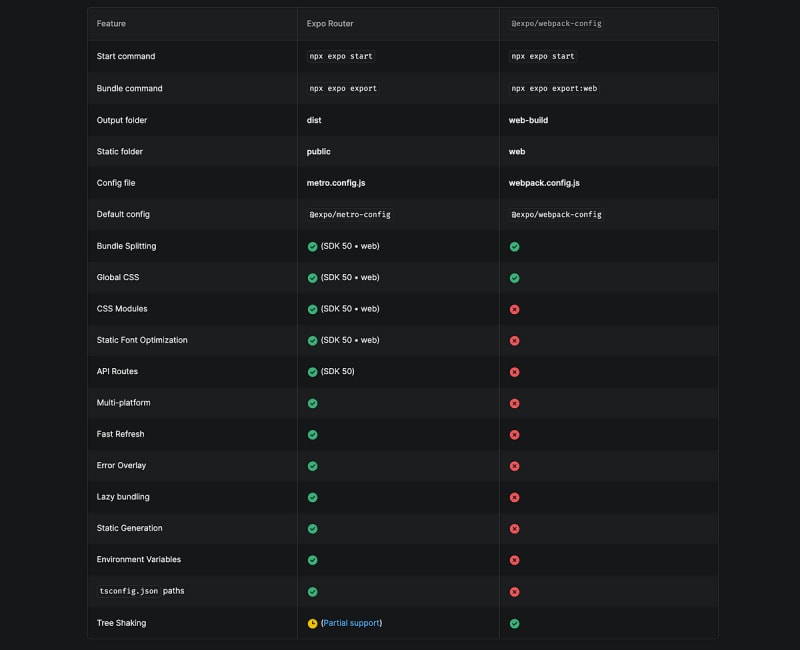Screen dimensions: 800x650
Task: Click red cross in webpack API Routes row
Action: (x=514, y=372)
